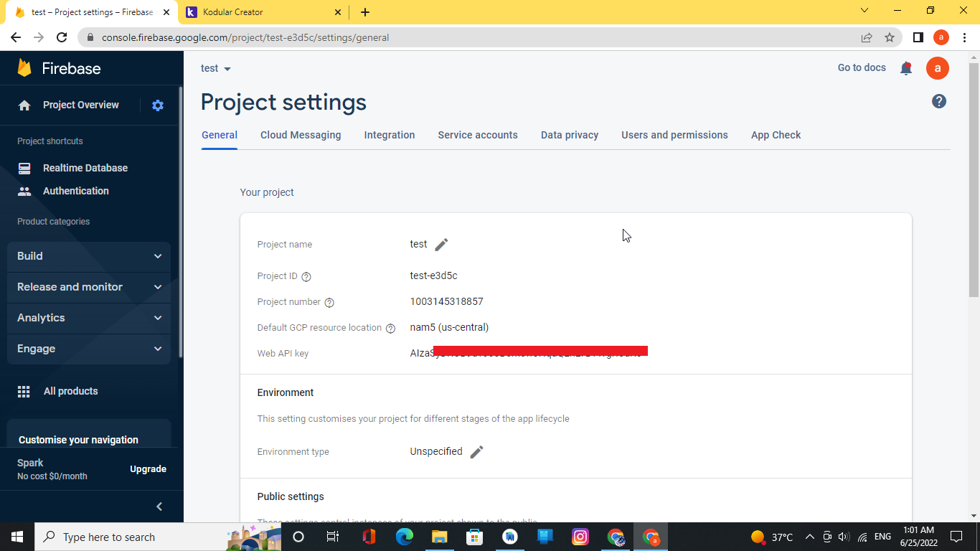The width and height of the screenshot is (980, 551).
Task: Edit the project name with the pencil icon
Action: 441,244
